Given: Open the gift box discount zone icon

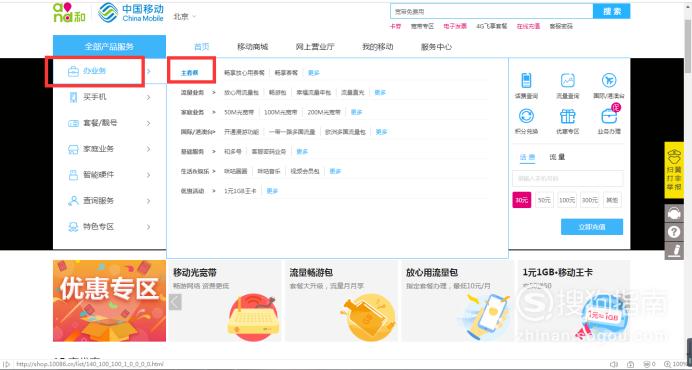Looking at the screenshot, I should 568,116.
